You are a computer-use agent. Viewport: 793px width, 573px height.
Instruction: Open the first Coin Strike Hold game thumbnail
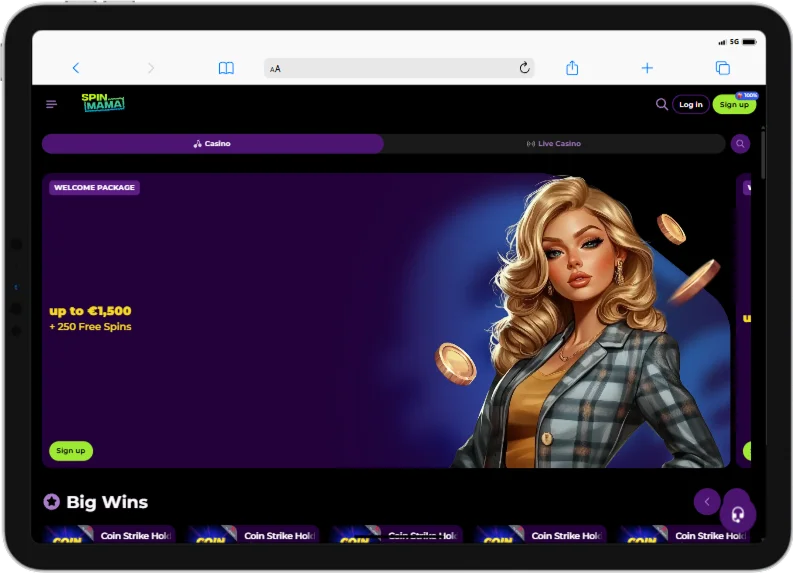coord(110,535)
